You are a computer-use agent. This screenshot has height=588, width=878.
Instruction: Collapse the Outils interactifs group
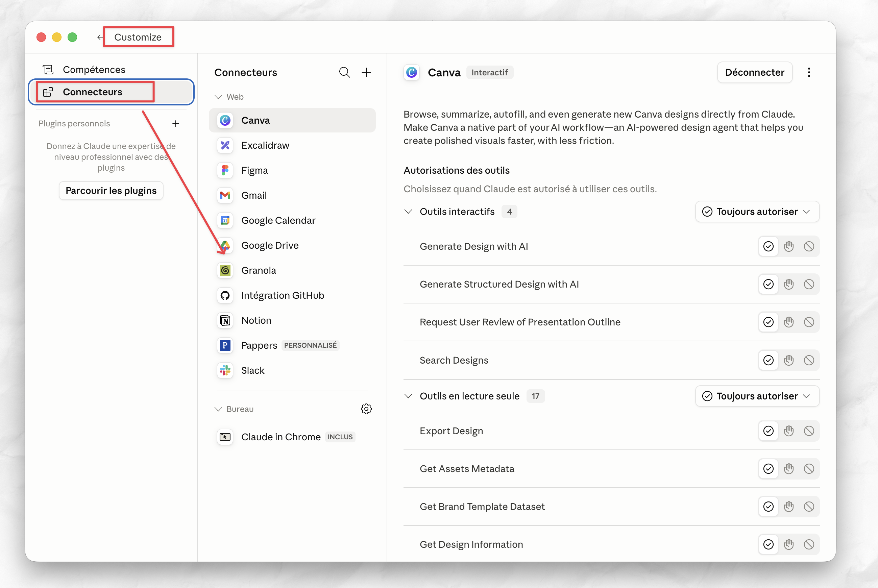408,212
